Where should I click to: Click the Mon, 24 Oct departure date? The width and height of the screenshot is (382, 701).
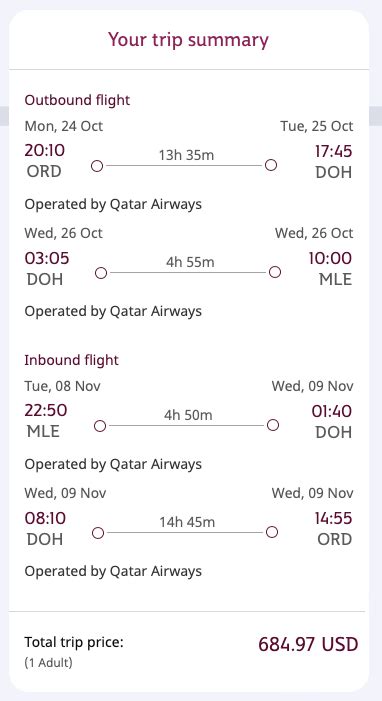[x=64, y=126]
